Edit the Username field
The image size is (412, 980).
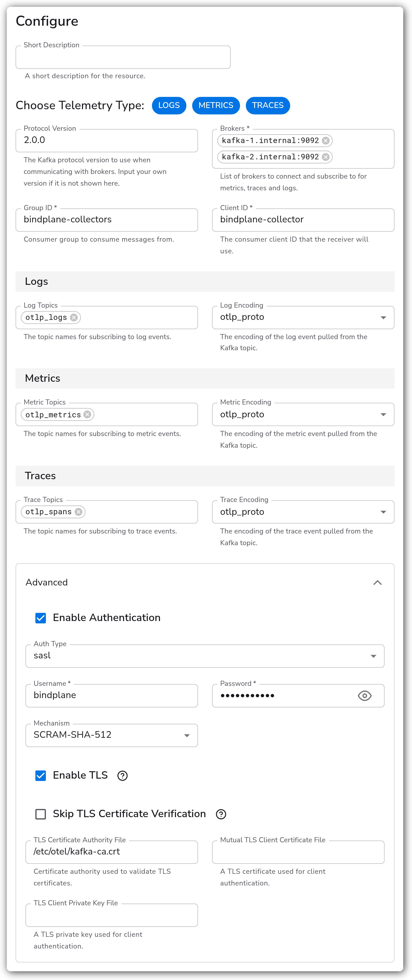click(x=111, y=695)
